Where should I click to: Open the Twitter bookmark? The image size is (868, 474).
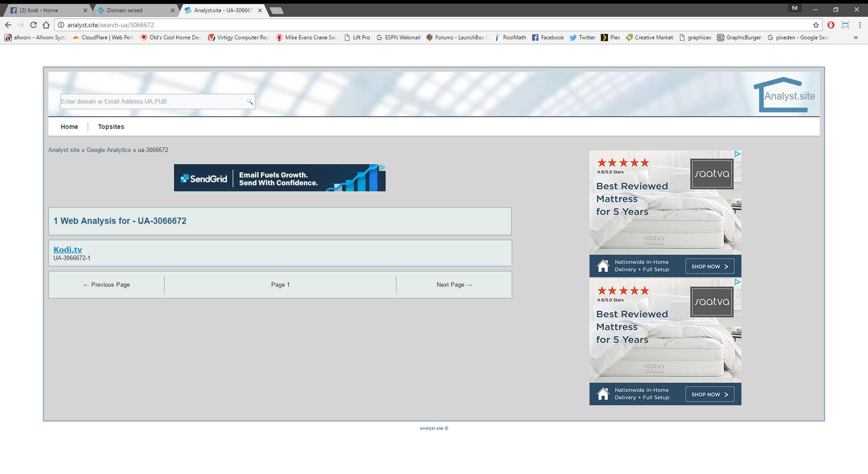[583, 38]
